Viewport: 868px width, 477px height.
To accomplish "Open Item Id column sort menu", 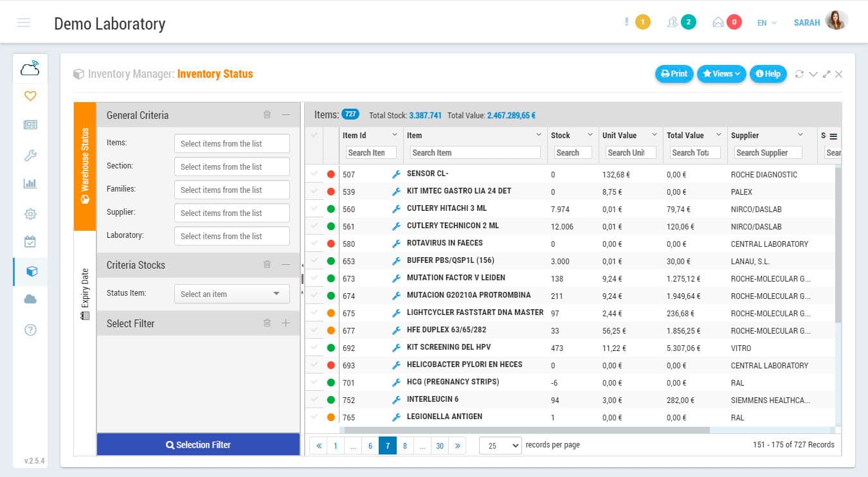I will 395,135.
